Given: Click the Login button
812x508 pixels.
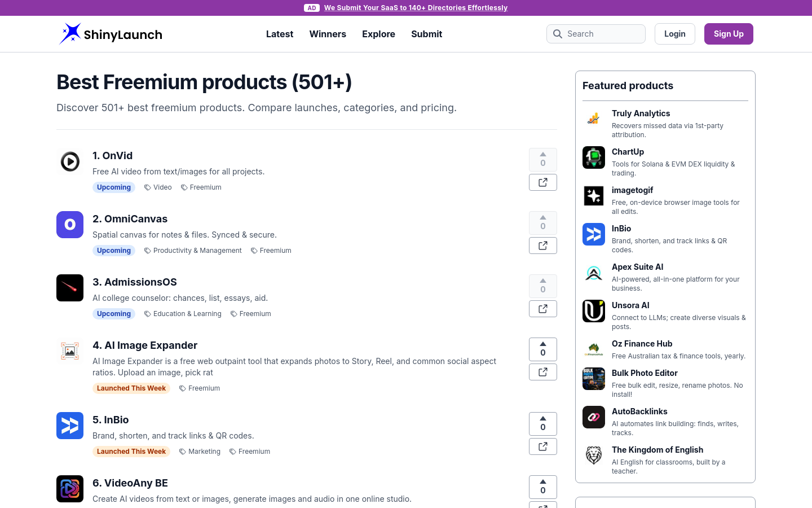Looking at the screenshot, I should [x=675, y=34].
